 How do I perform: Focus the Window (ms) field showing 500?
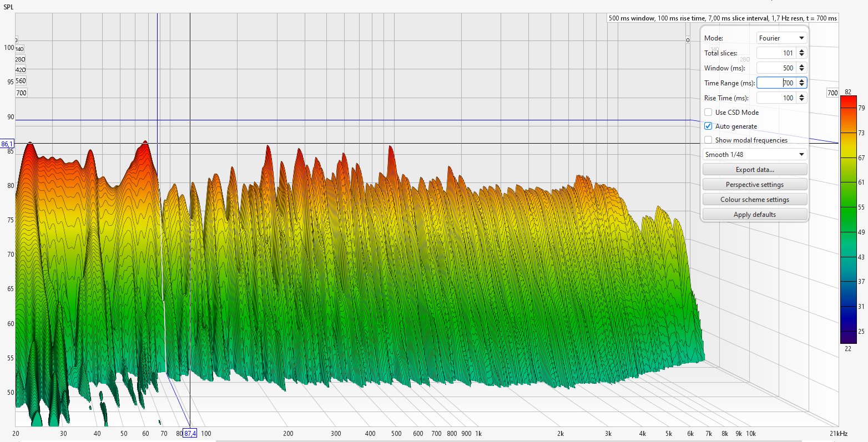coord(776,68)
